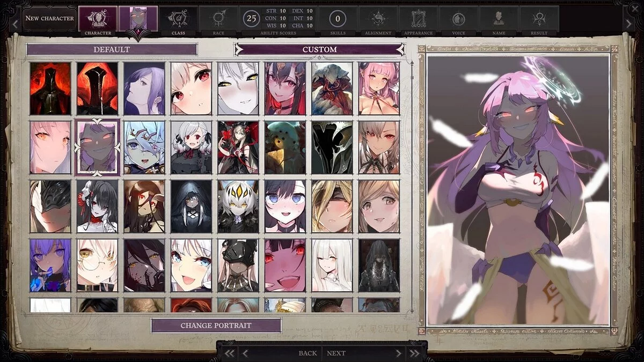Screen dimensions: 644x362
Task: Click the large portrait preview image
Action: (x=518, y=190)
